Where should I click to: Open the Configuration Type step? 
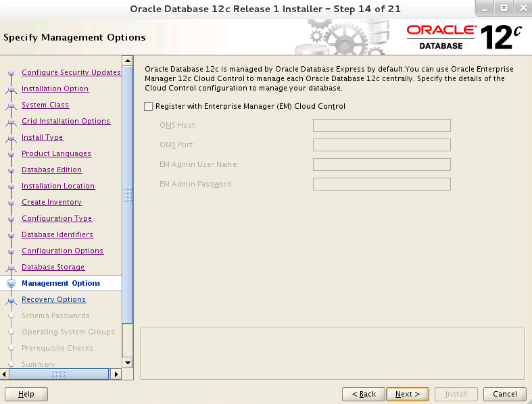[57, 218]
